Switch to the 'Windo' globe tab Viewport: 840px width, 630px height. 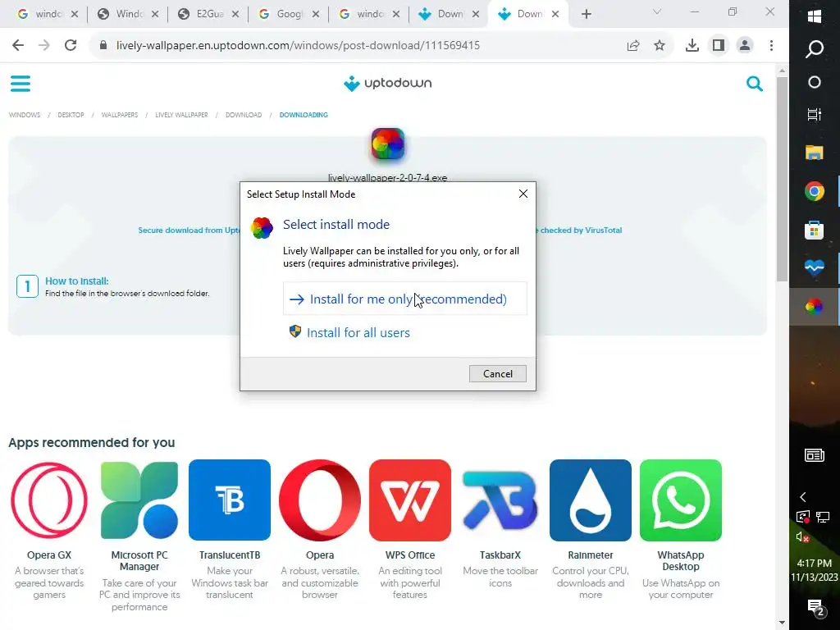(127, 14)
